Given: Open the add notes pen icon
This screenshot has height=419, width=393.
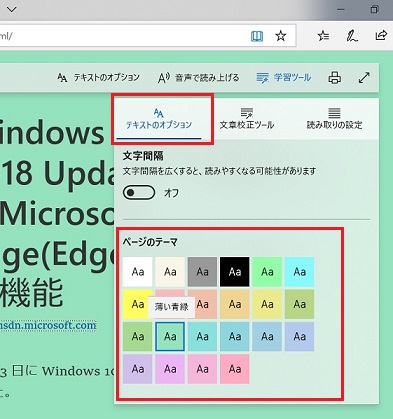Looking at the screenshot, I should tap(352, 36).
